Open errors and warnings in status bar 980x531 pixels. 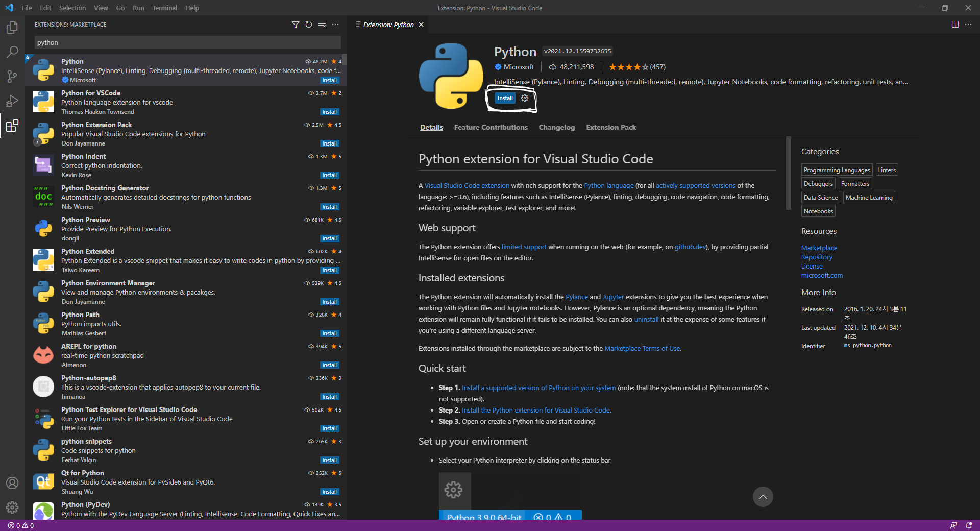21,525
